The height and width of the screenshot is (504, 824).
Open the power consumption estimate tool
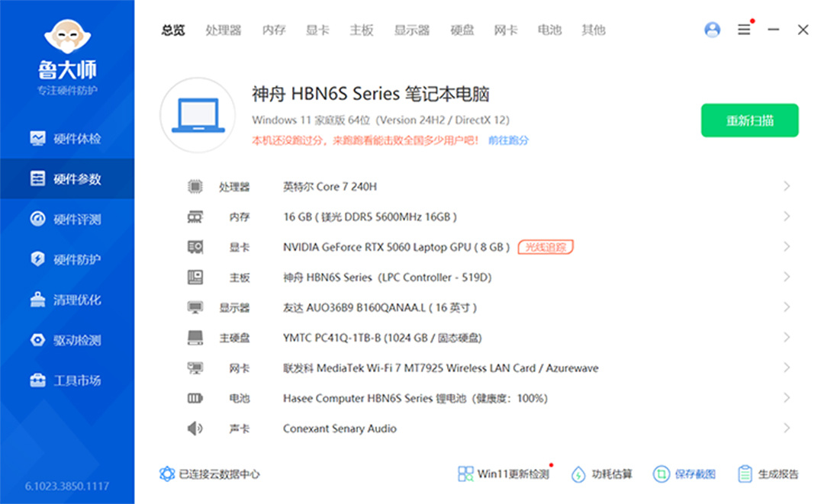[x=579, y=474]
